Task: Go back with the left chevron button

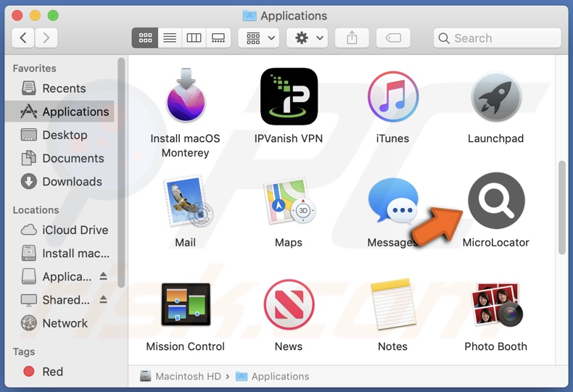Action: (23, 38)
